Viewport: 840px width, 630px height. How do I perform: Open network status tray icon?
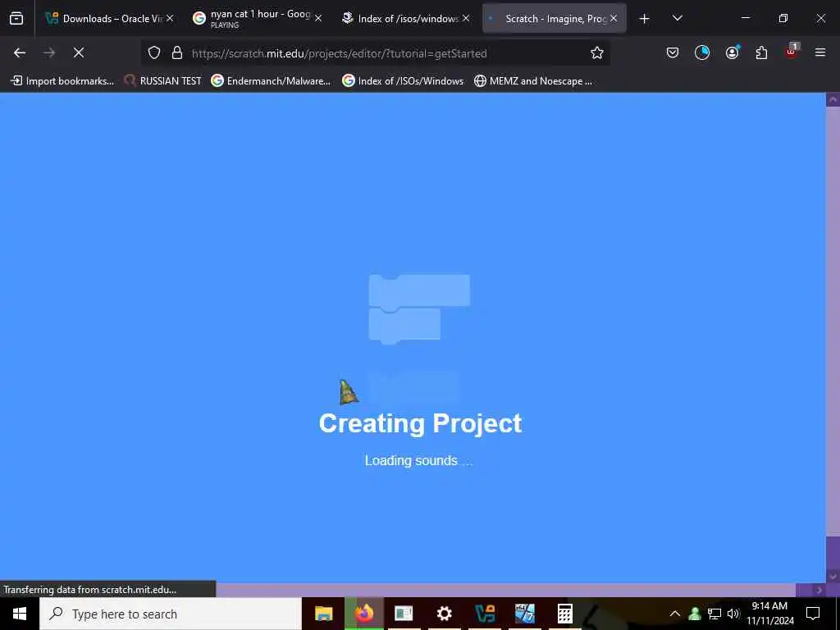714,614
